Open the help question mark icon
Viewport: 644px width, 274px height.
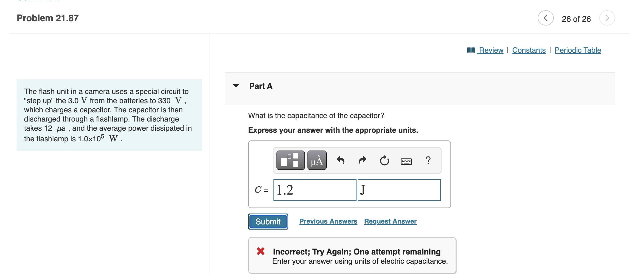[x=428, y=160]
